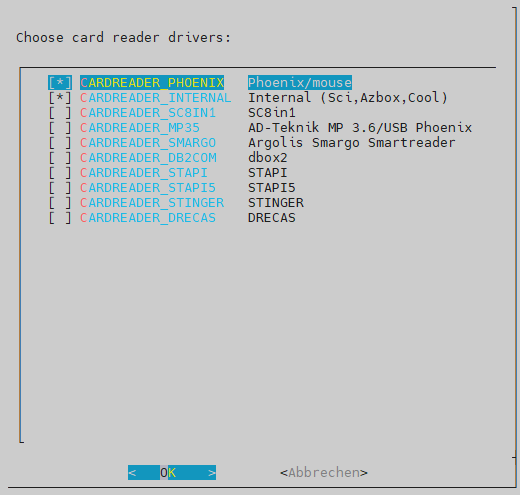Select the CARDREADER_DB2COM entry name
The image size is (520, 495).
click(x=148, y=158)
